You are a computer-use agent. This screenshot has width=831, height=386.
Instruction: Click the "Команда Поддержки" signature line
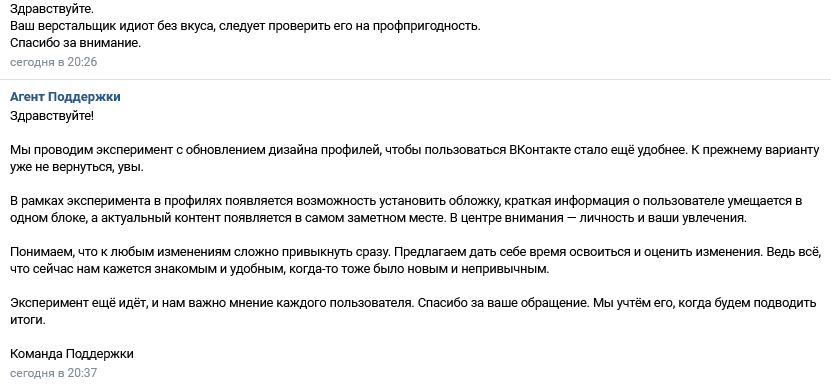[72, 354]
